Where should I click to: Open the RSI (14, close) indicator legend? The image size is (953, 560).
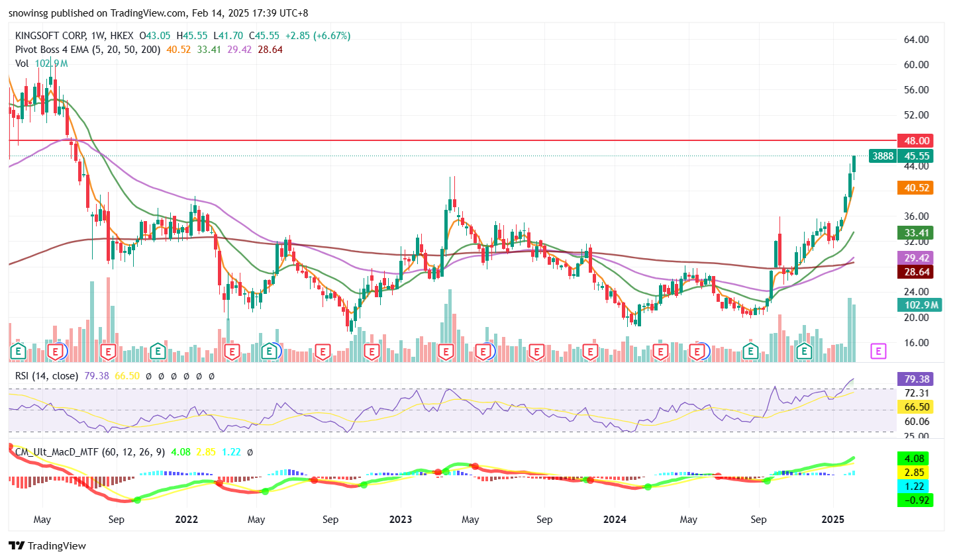(46, 376)
